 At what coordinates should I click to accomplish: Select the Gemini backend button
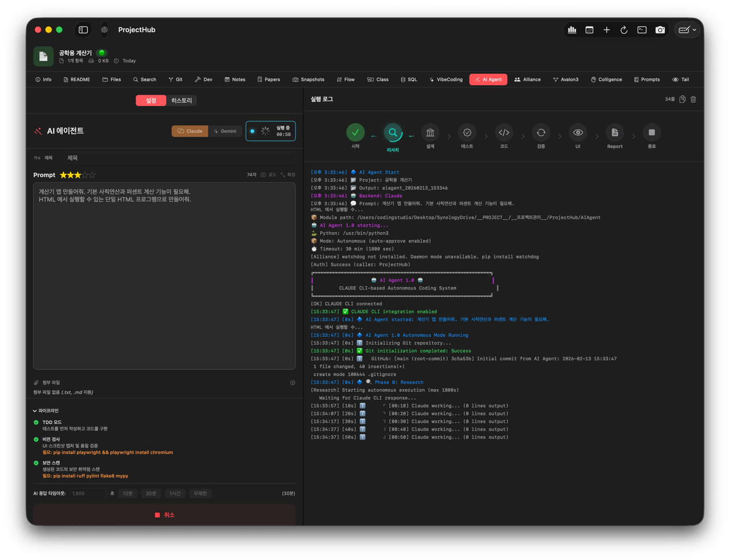tap(225, 131)
